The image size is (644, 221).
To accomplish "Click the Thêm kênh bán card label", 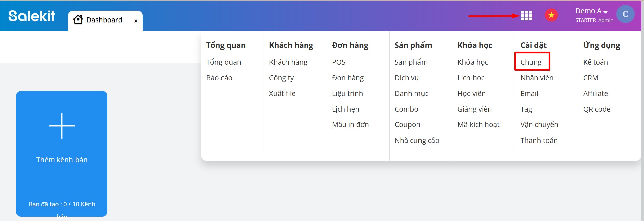I will 62,160.
